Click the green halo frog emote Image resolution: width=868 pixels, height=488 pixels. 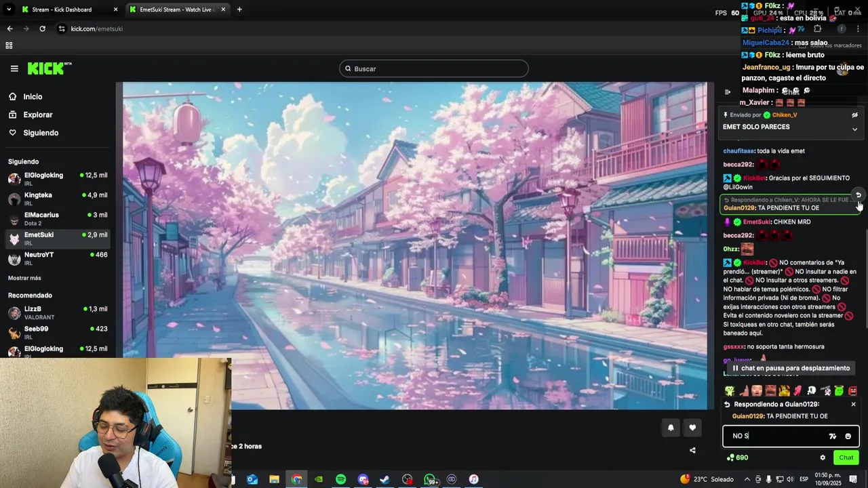click(839, 390)
